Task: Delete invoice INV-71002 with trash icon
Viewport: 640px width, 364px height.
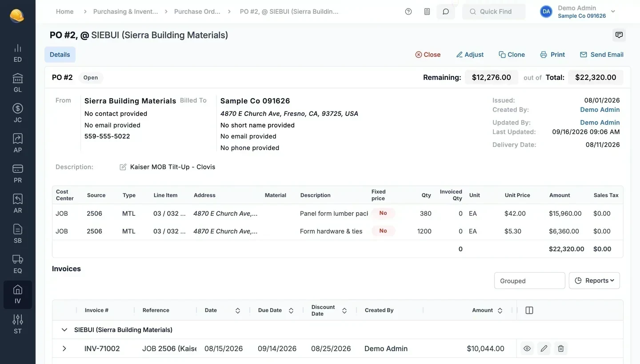Action: pyautogui.click(x=561, y=348)
